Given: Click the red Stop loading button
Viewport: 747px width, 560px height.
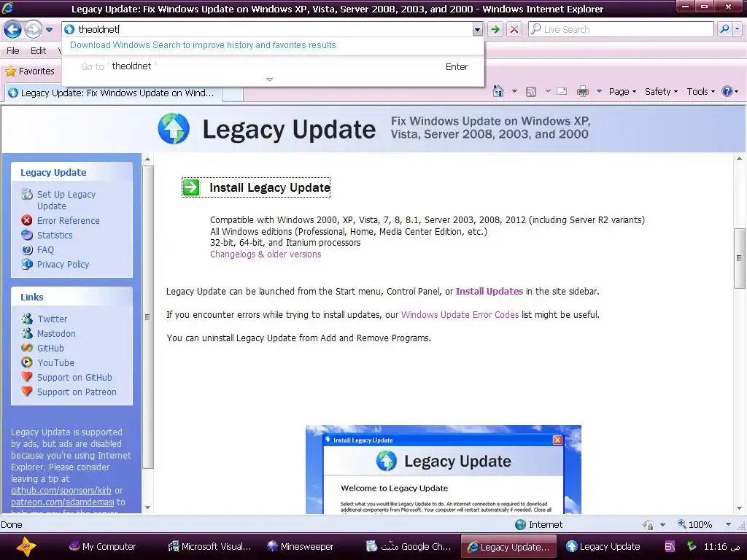Looking at the screenshot, I should pos(514,29).
